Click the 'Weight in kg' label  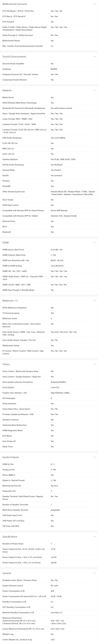(x=8, y=634)
